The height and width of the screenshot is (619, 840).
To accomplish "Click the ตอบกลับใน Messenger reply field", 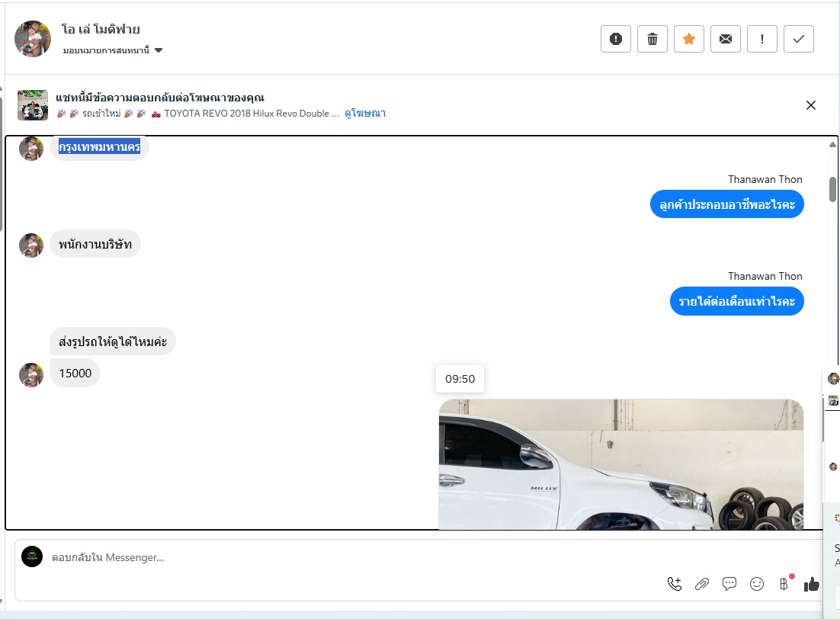I will tap(343, 557).
